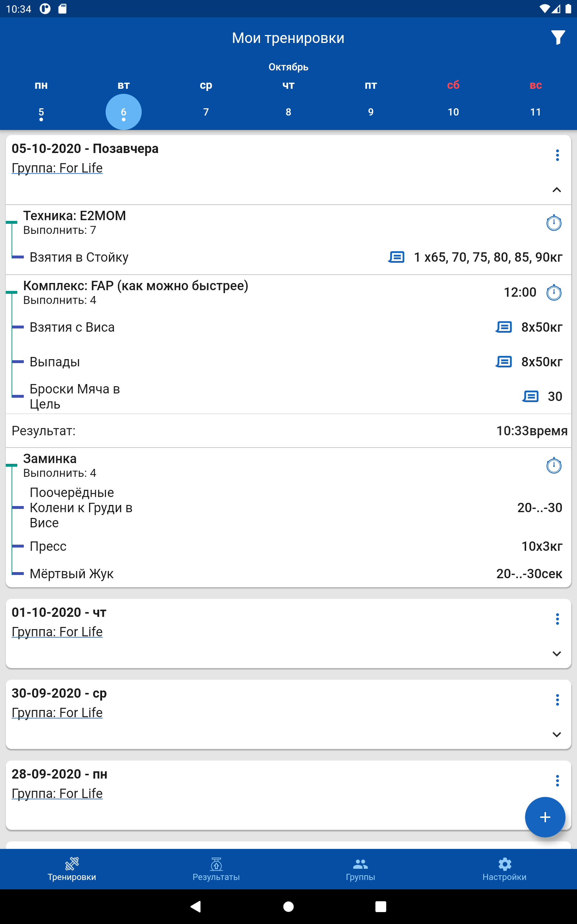Expand the 30-09-2020 workout card
Viewport: 577px width, 924px height.
(556, 735)
